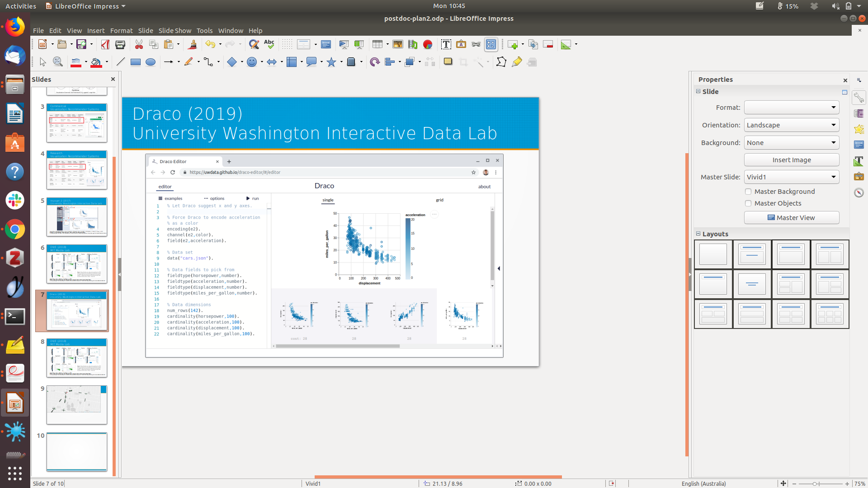Screen dimensions: 868x488
Task: Click the Cut scissors icon
Action: tap(139, 44)
